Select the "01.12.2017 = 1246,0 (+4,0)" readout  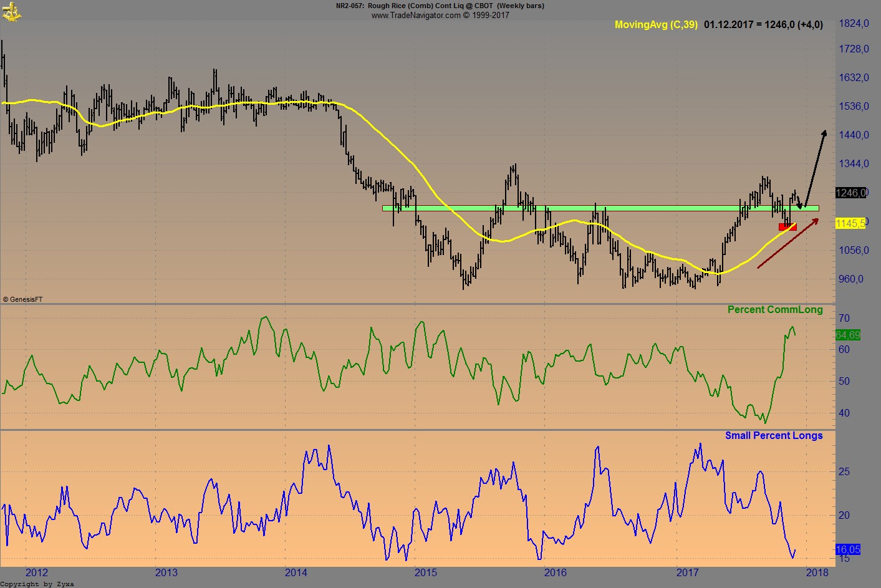coord(763,25)
